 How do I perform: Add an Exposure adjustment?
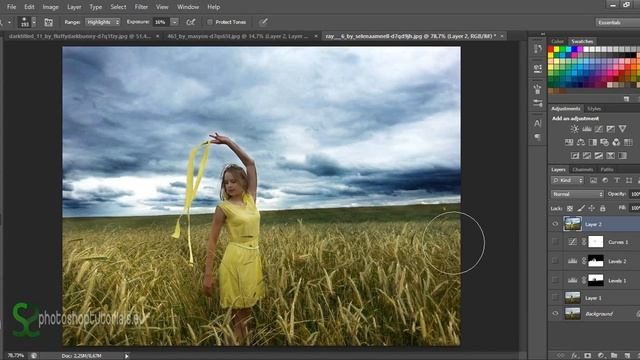point(610,129)
